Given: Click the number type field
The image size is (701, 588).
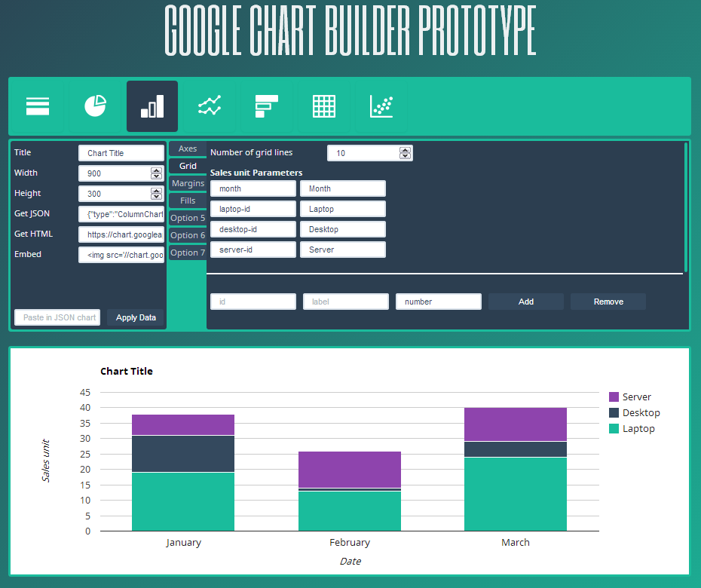Looking at the screenshot, I should coord(439,302).
